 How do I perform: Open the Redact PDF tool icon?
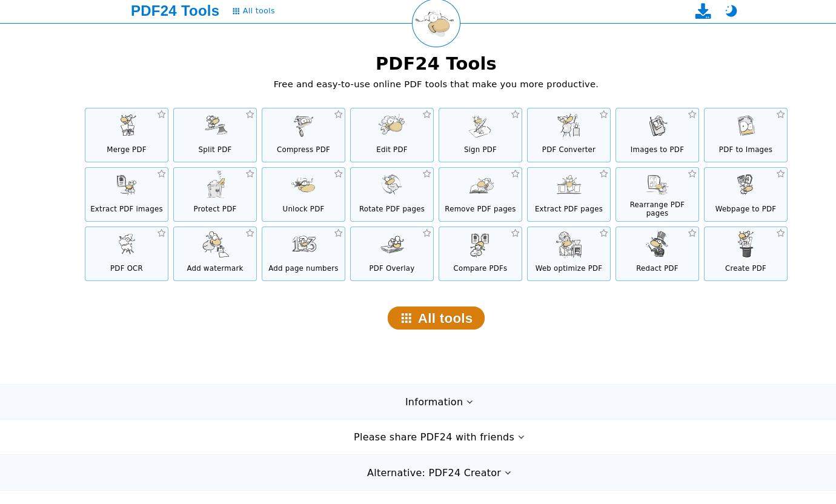pos(657,244)
